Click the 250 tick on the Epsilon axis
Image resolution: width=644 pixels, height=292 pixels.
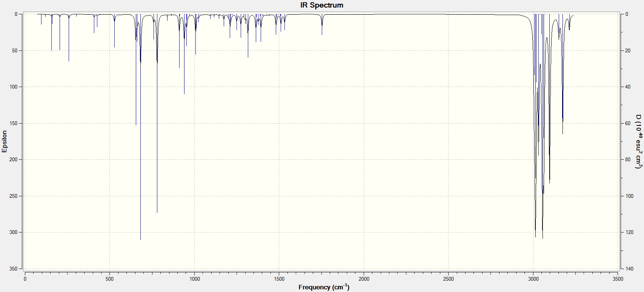(13, 196)
